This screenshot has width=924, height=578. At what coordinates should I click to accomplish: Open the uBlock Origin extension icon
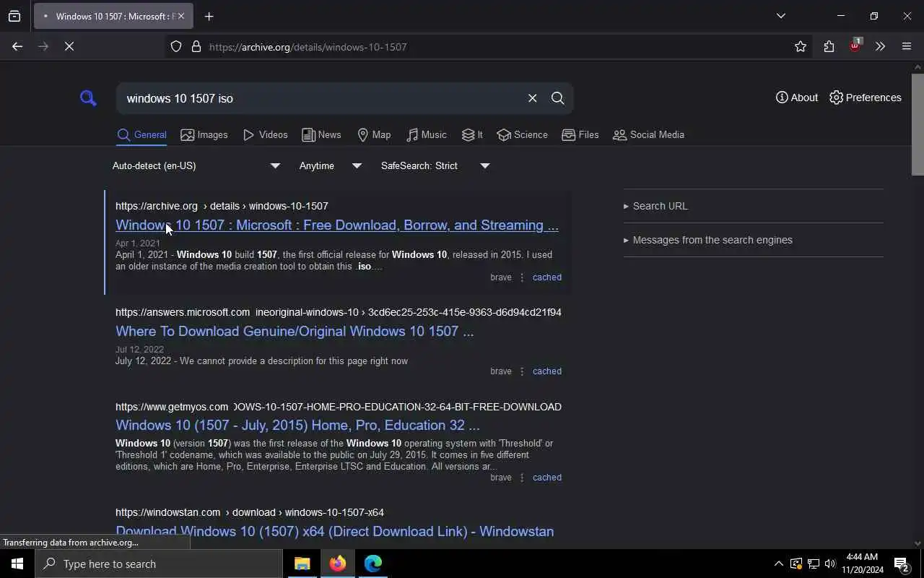pyautogui.click(x=855, y=46)
